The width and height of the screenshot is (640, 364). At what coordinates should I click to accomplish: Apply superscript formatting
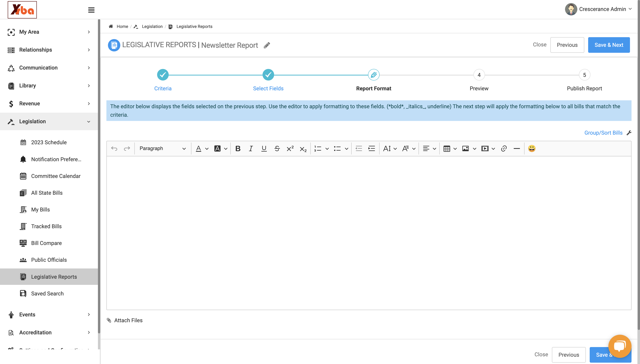(290, 148)
